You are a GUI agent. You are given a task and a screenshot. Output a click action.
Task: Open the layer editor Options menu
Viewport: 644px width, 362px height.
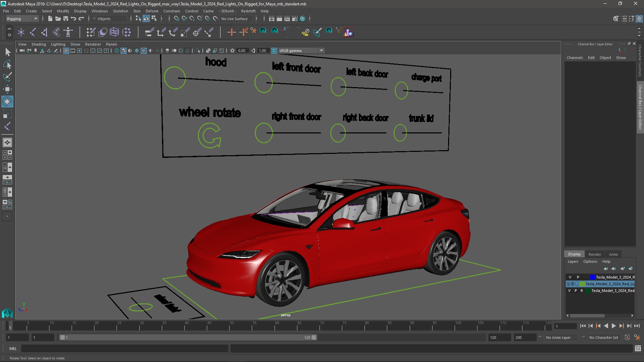pos(590,261)
